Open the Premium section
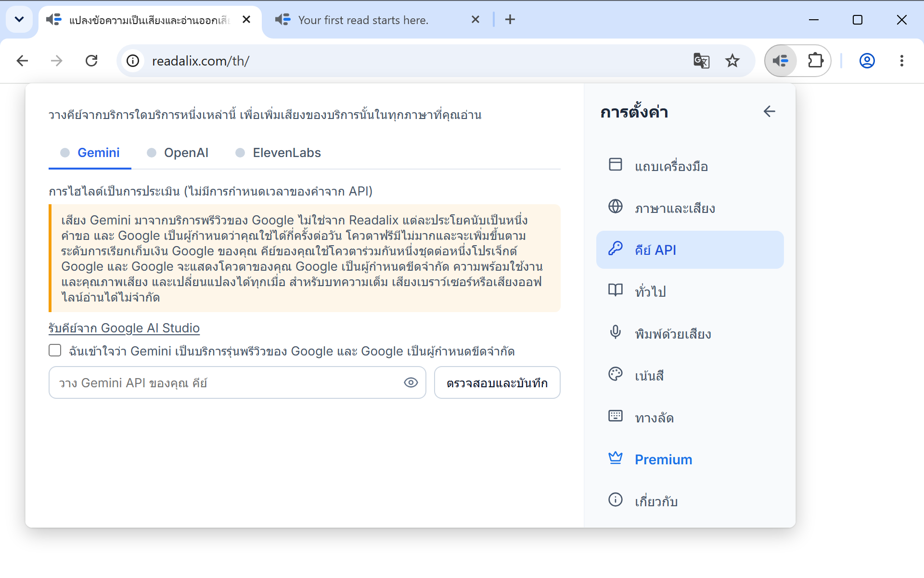This screenshot has height=578, width=924. 690,459
